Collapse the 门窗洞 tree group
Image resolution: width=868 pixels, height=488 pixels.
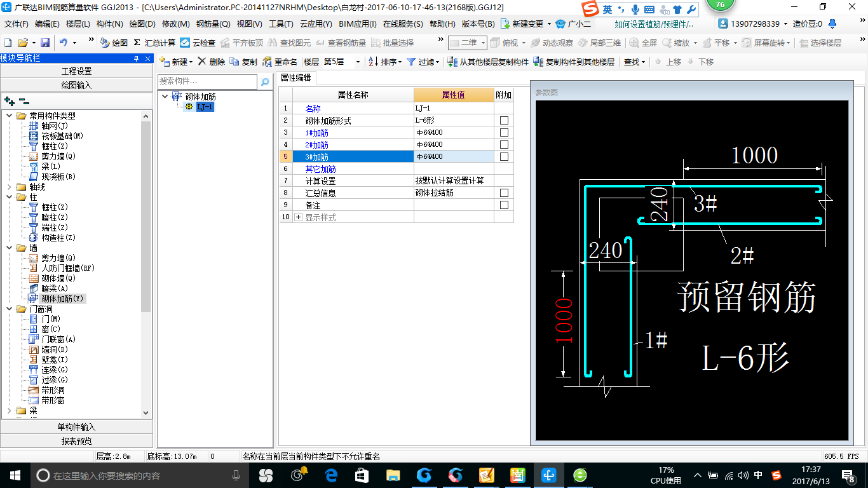pos(10,309)
